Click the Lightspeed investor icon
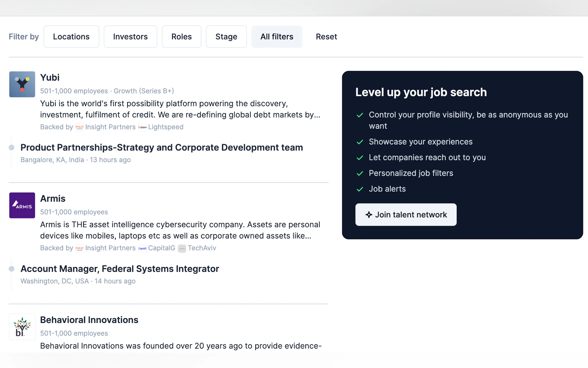Screen dimensions: 588x368 (x=142, y=127)
